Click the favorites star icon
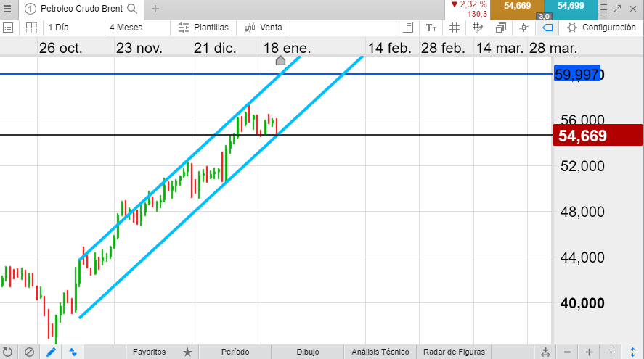This screenshot has height=359, width=644. point(187,352)
